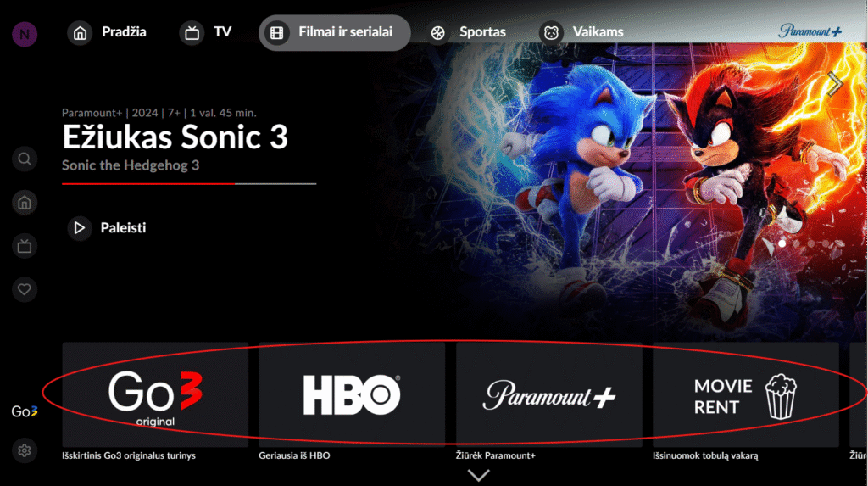Open the search icon in sidebar

click(x=25, y=159)
